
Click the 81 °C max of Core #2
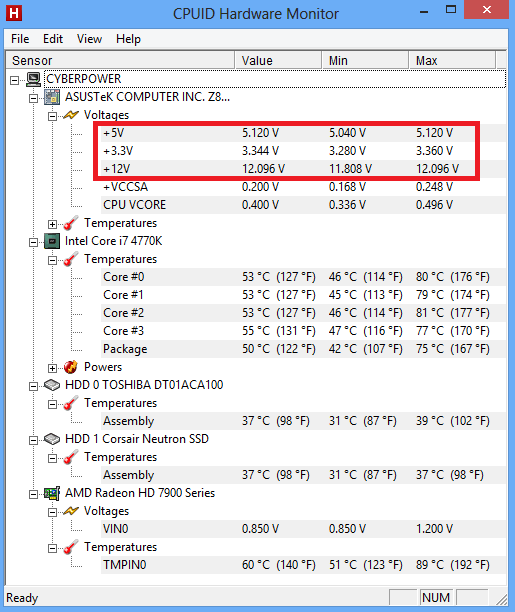(x=452, y=313)
